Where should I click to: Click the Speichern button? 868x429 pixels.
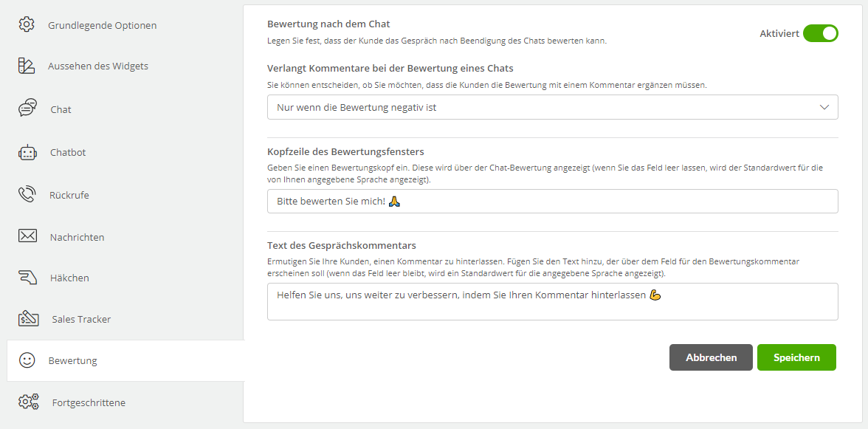click(796, 357)
